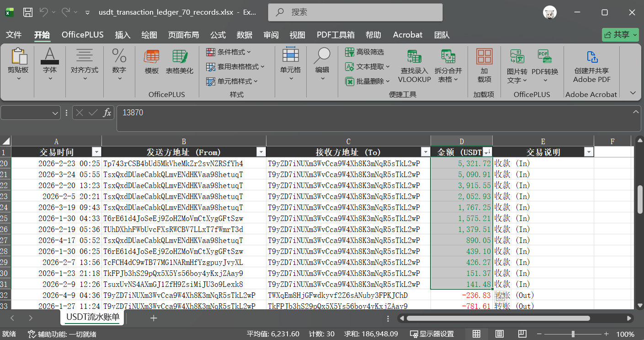This screenshot has height=340, width=644.
Task: Open the Alignment (对齐方式) group
Action: tap(85, 65)
